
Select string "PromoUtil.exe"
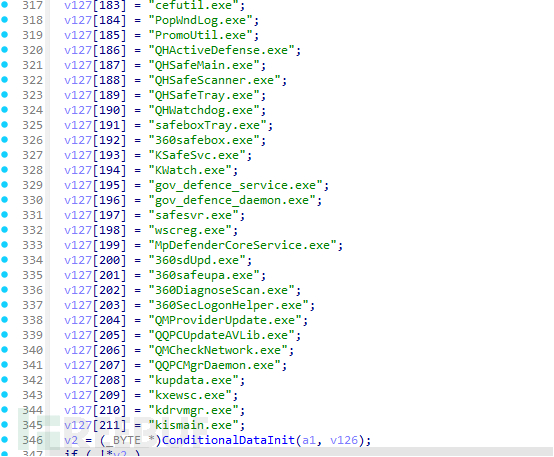coord(200,35)
